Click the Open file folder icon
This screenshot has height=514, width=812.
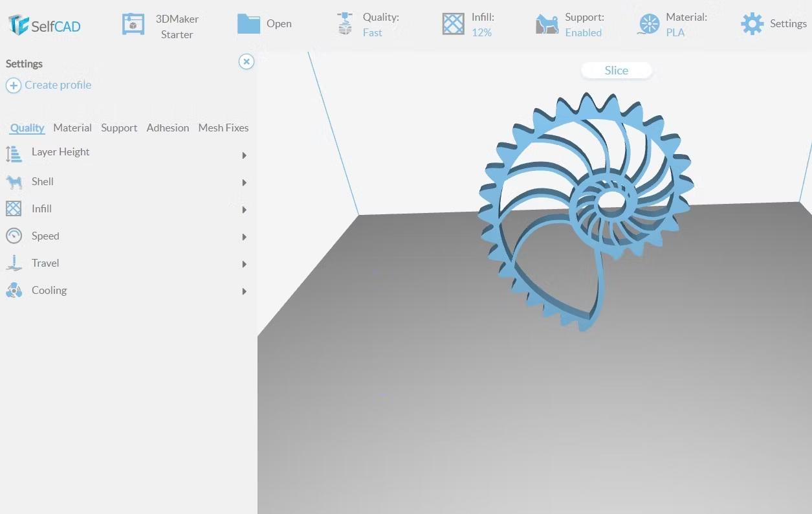click(248, 23)
